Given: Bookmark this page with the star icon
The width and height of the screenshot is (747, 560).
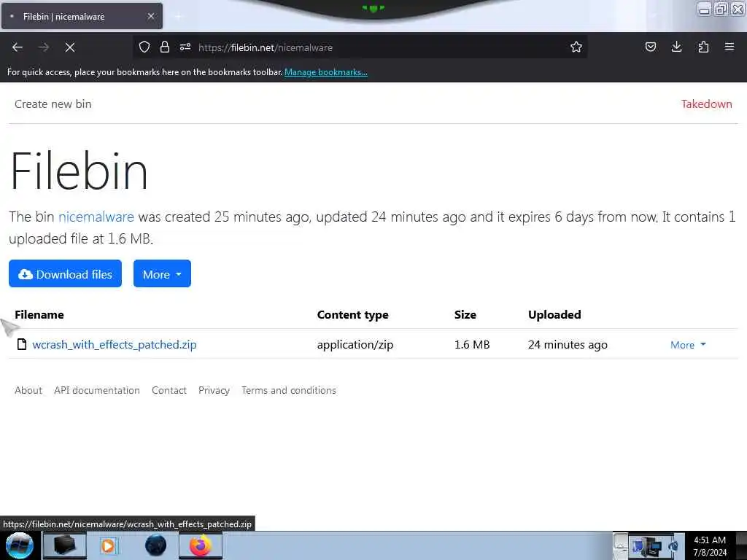Looking at the screenshot, I should click(x=576, y=47).
